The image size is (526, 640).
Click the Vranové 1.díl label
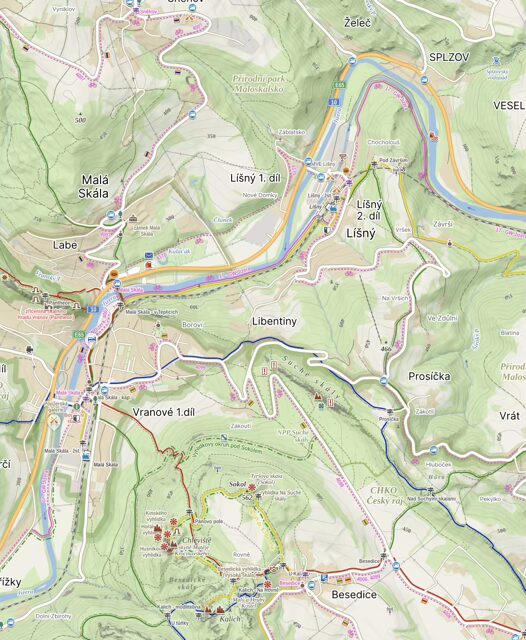click(x=164, y=412)
